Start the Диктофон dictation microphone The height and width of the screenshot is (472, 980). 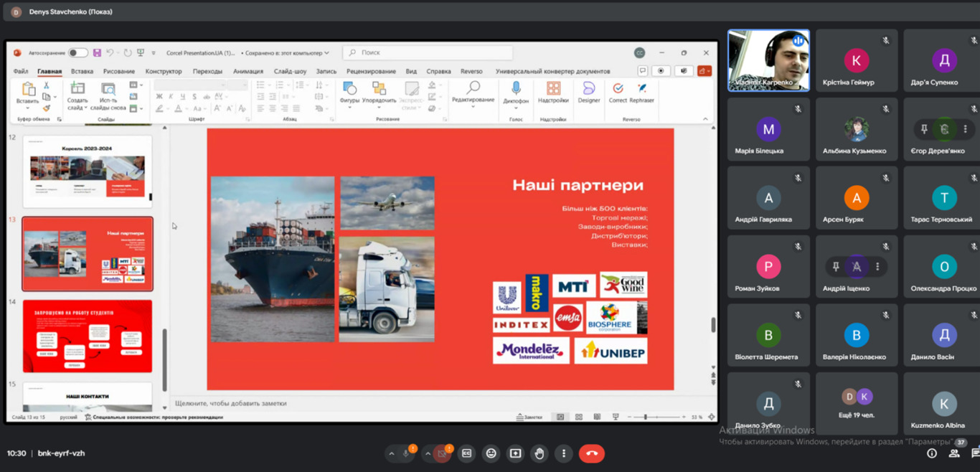click(x=516, y=89)
